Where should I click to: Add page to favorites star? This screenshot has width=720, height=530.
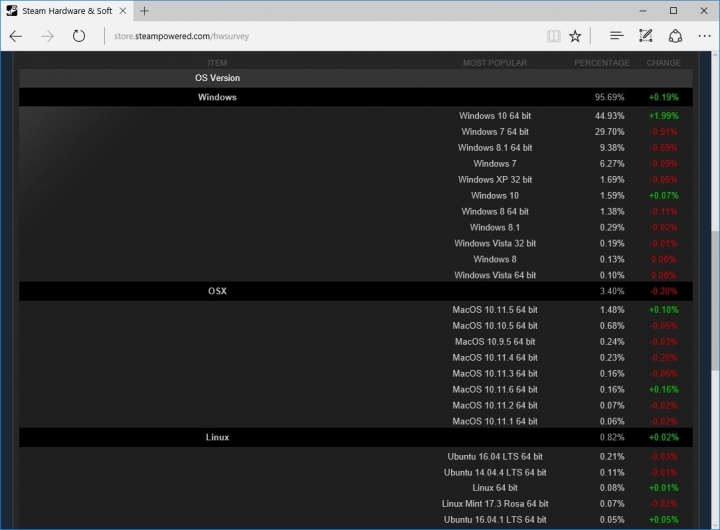tap(575, 36)
